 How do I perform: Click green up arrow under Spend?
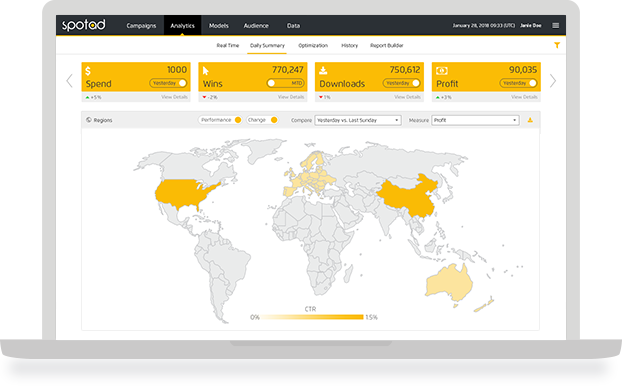coord(87,97)
